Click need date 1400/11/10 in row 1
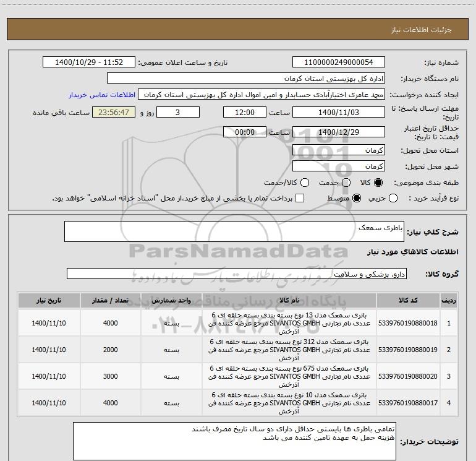476x461 pixels. coord(49,323)
